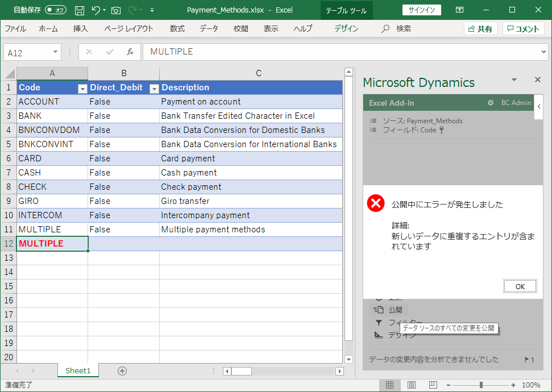Click the vertical scrollbar down arrow
552x392 pixels.
pos(348,359)
